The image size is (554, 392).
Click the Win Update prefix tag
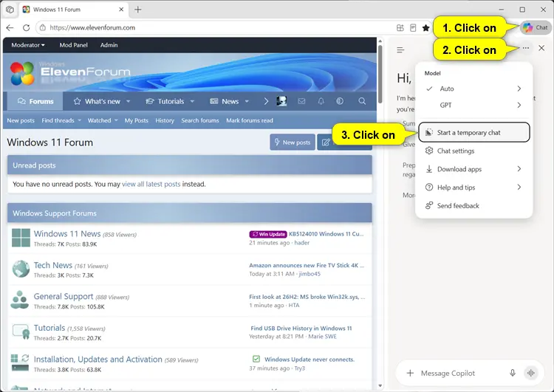click(268, 234)
